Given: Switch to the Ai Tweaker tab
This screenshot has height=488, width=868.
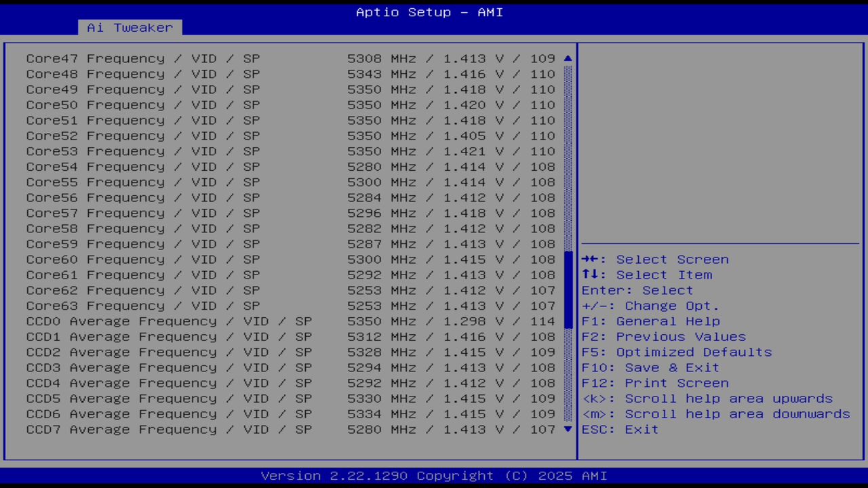Looking at the screenshot, I should pos(129,27).
